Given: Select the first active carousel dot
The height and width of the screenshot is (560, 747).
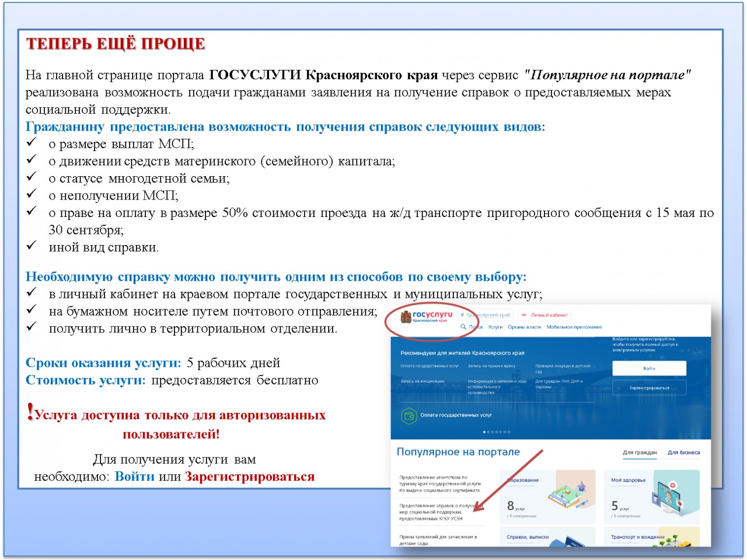Looking at the screenshot, I should [x=484, y=432].
